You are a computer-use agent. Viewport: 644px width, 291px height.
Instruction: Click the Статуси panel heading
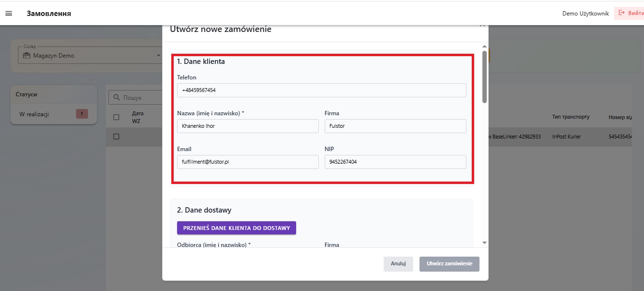pos(27,94)
